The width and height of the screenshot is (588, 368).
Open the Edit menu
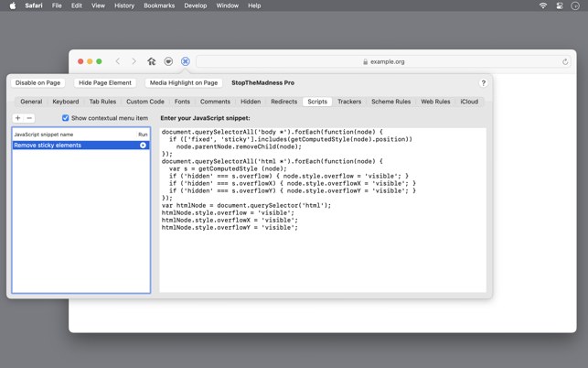(x=77, y=5)
